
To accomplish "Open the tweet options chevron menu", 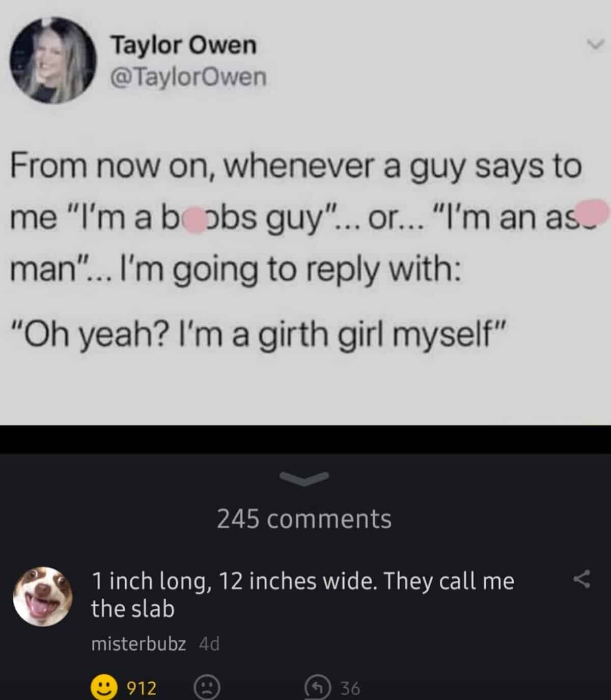I will click(x=594, y=46).
